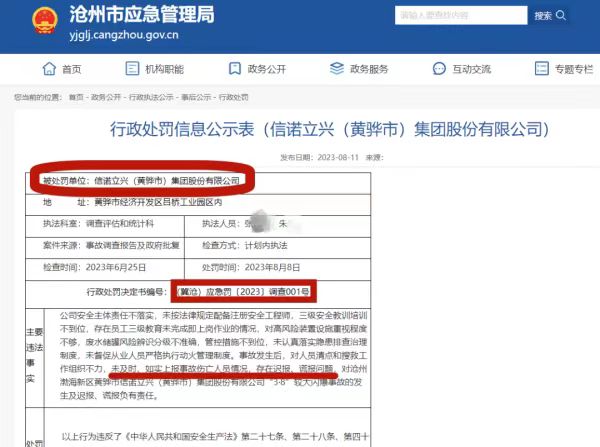600x447 pixels.
Task: Click the 互动交流 chat bubble icon
Action: click(x=435, y=69)
